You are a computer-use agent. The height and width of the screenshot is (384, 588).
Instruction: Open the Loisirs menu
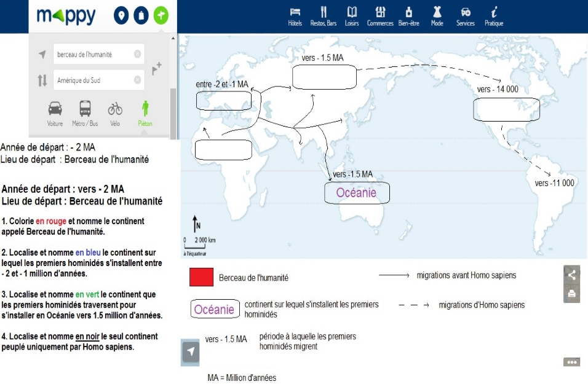[x=352, y=16]
